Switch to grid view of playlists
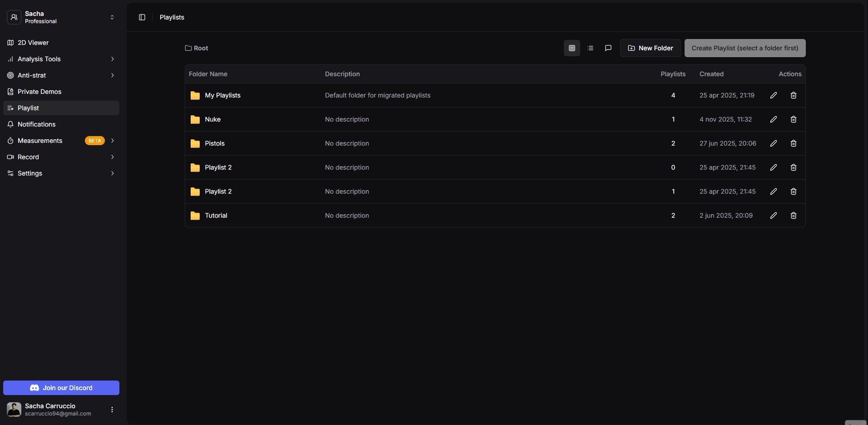This screenshot has width=868, height=425. tap(572, 48)
